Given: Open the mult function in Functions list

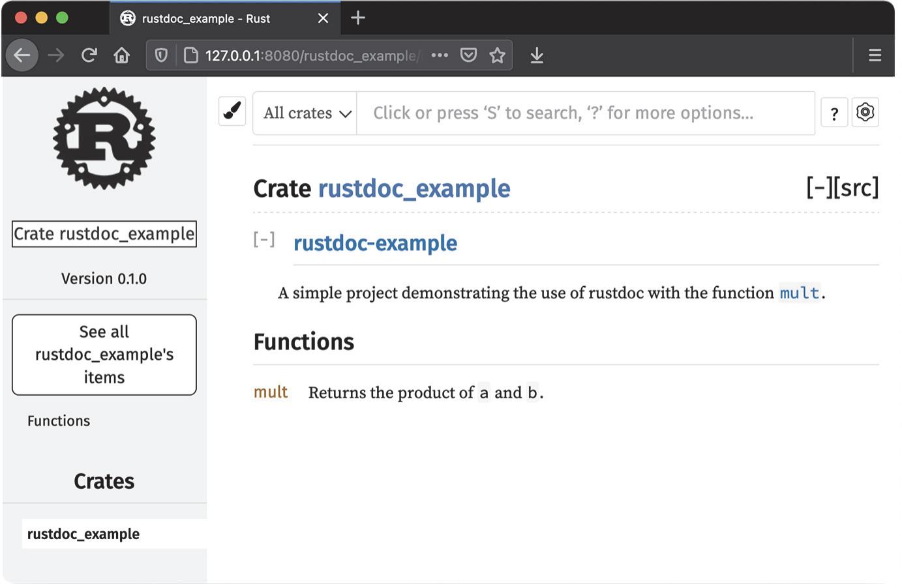Looking at the screenshot, I should pos(271,392).
